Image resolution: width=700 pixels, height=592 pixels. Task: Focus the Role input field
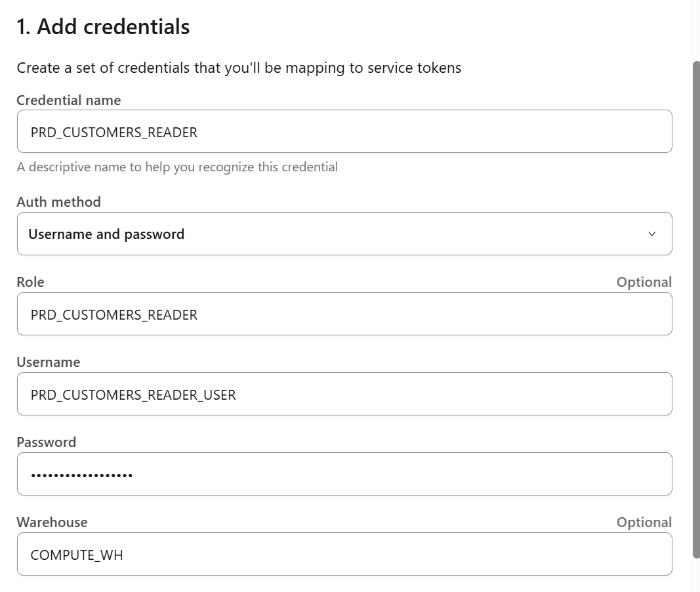click(344, 314)
